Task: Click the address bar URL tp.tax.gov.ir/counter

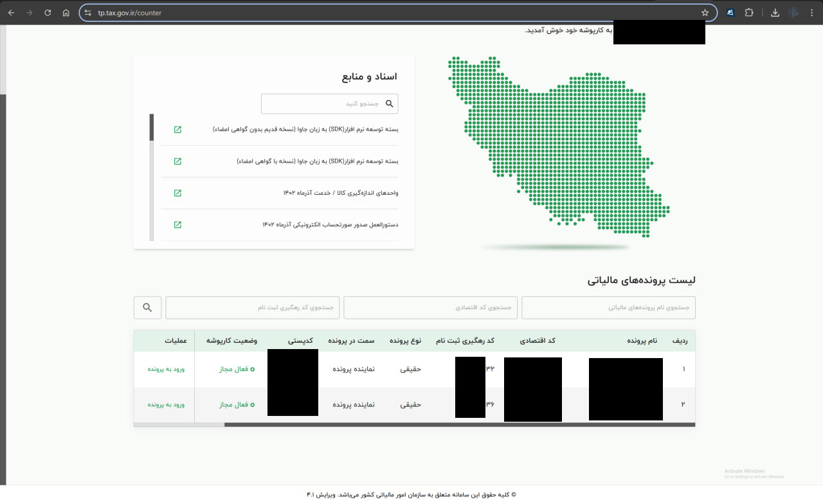Action: click(x=130, y=13)
